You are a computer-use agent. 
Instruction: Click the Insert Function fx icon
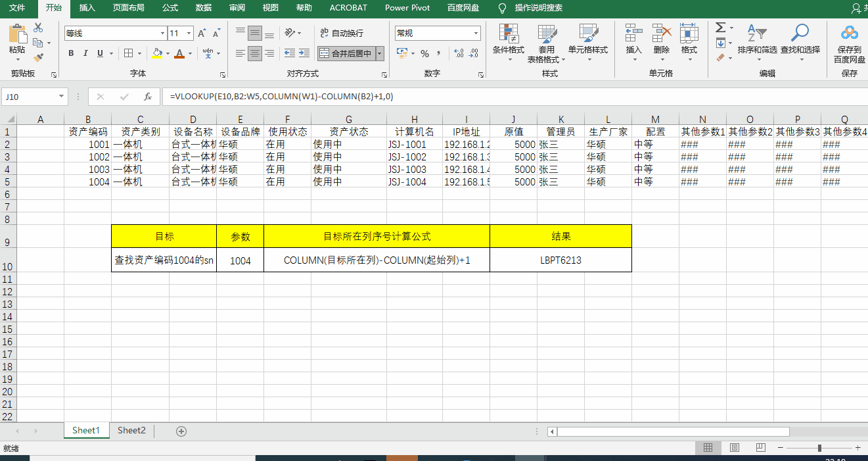pos(148,97)
